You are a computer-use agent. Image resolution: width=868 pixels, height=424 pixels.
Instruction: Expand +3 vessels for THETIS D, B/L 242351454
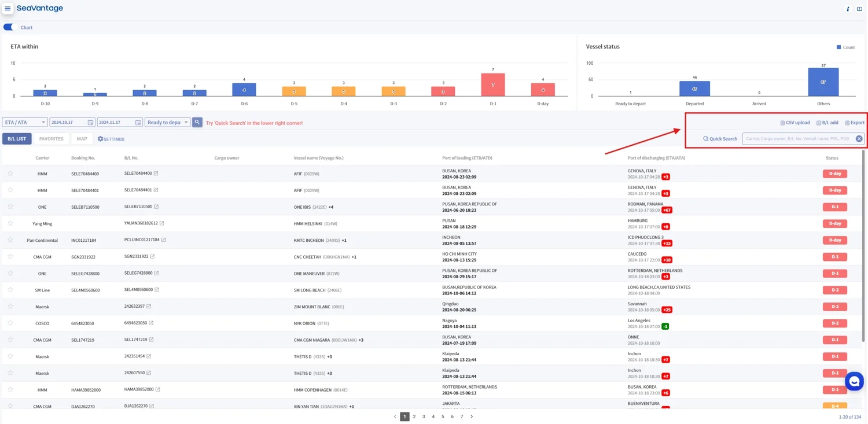point(330,357)
